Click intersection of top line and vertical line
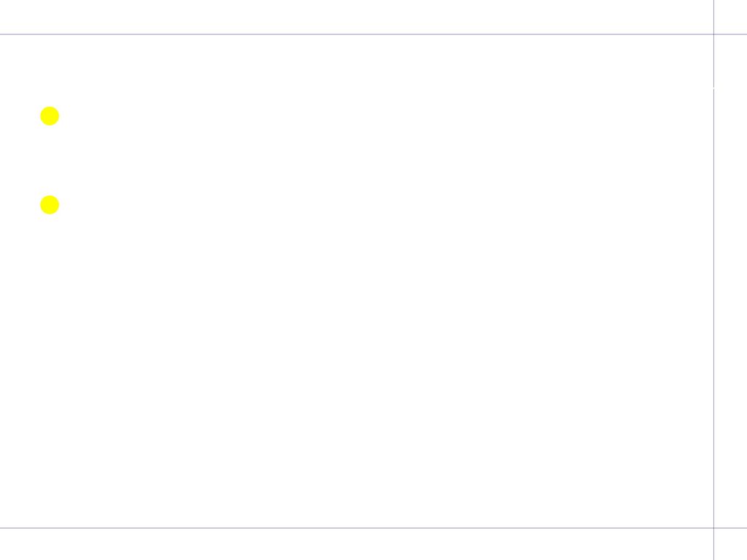Viewport: 747px width, 560px height. click(x=713, y=34)
